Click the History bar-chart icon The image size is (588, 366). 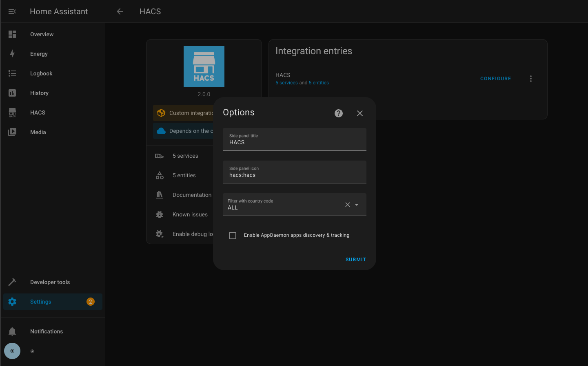pos(12,93)
